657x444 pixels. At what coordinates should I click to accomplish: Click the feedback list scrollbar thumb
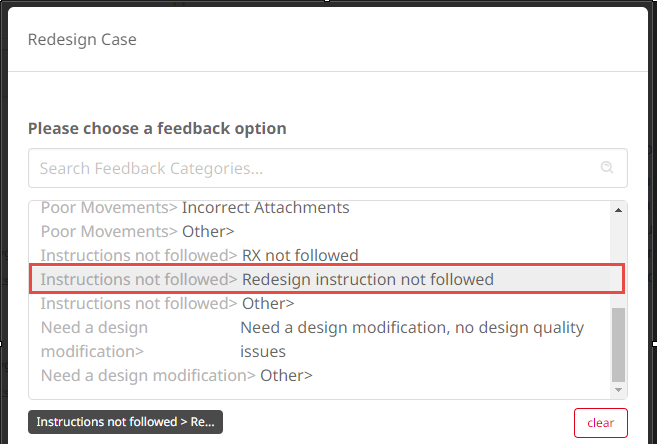(618, 345)
